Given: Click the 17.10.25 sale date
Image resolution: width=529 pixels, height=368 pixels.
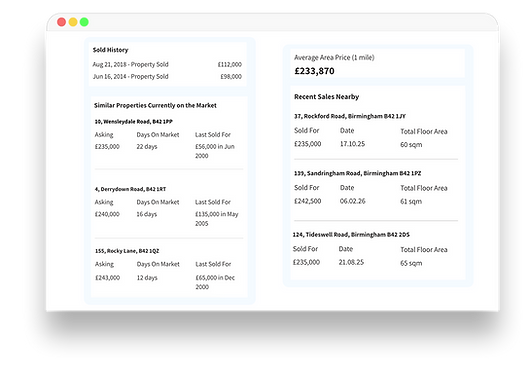Looking at the screenshot, I should click(352, 144).
